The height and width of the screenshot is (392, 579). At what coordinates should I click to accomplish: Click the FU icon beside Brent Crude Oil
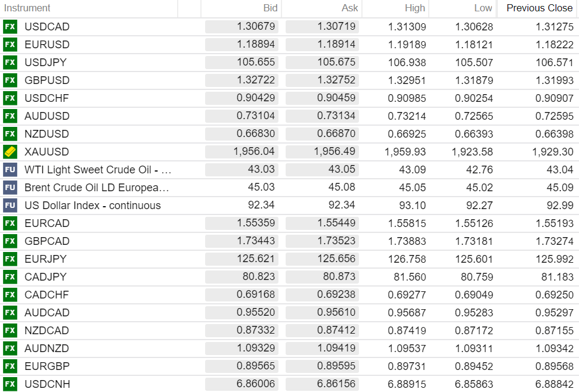coord(10,188)
